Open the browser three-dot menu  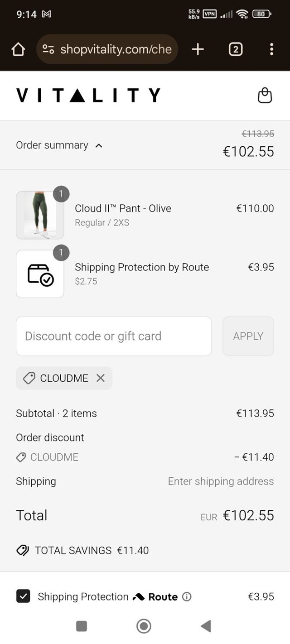(x=271, y=49)
